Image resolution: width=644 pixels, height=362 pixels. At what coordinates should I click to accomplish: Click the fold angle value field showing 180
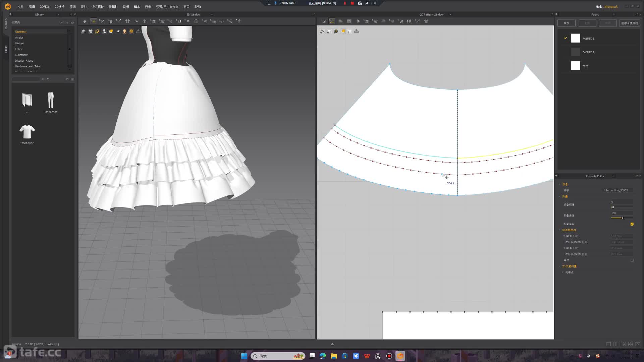pos(622,213)
